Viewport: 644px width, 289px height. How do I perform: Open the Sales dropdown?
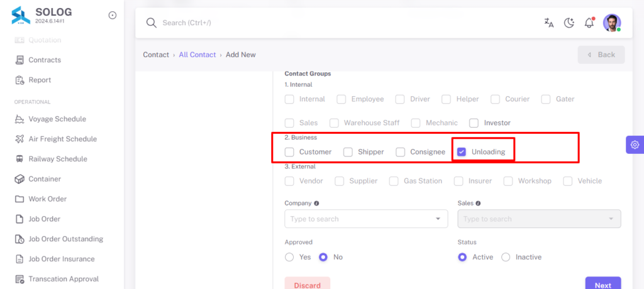(539, 219)
